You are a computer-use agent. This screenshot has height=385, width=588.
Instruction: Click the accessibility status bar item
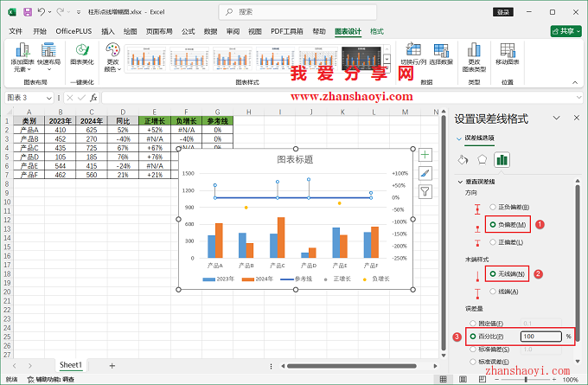(51, 379)
